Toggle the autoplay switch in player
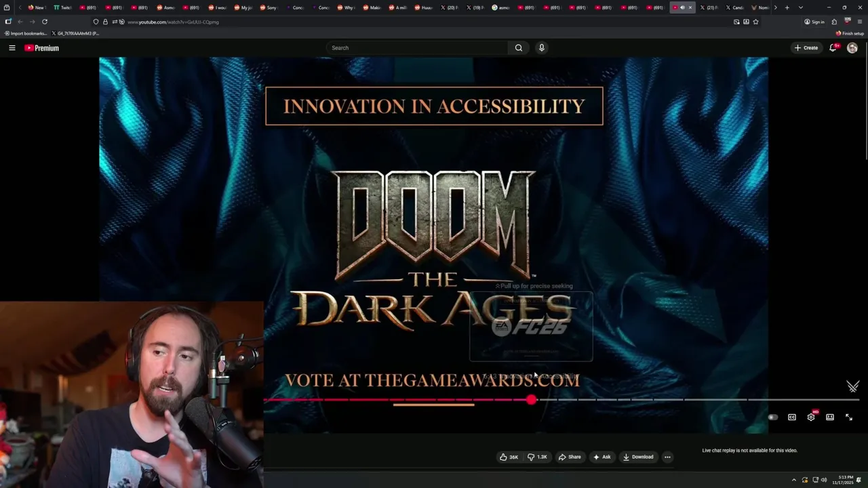 pos(772,418)
